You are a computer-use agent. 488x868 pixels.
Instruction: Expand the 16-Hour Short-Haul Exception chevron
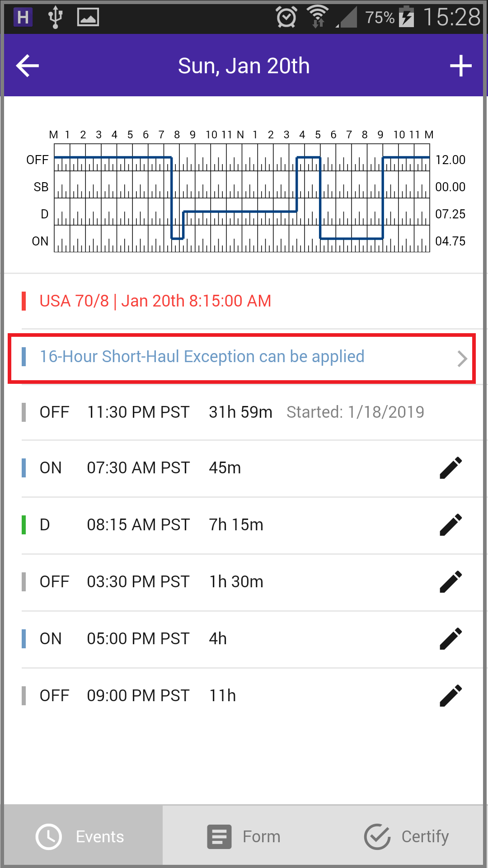pos(462,359)
